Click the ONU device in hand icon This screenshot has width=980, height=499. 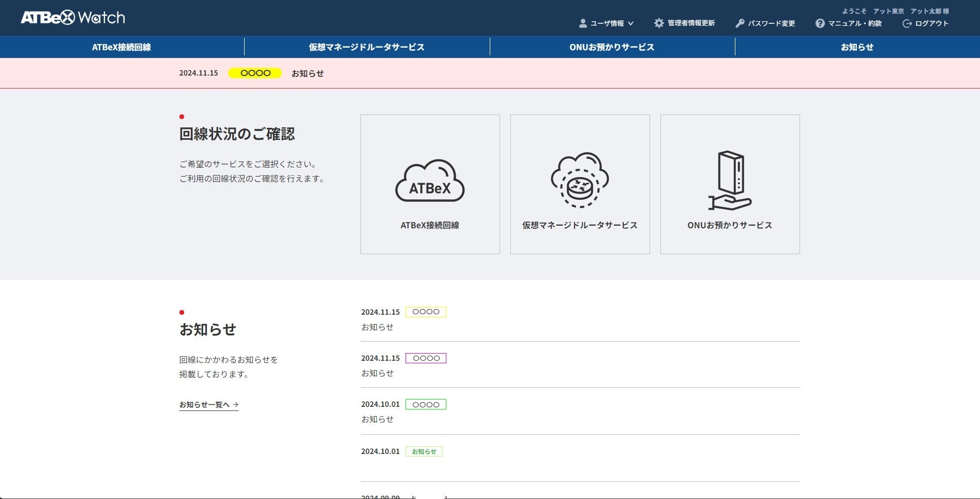pyautogui.click(x=730, y=181)
